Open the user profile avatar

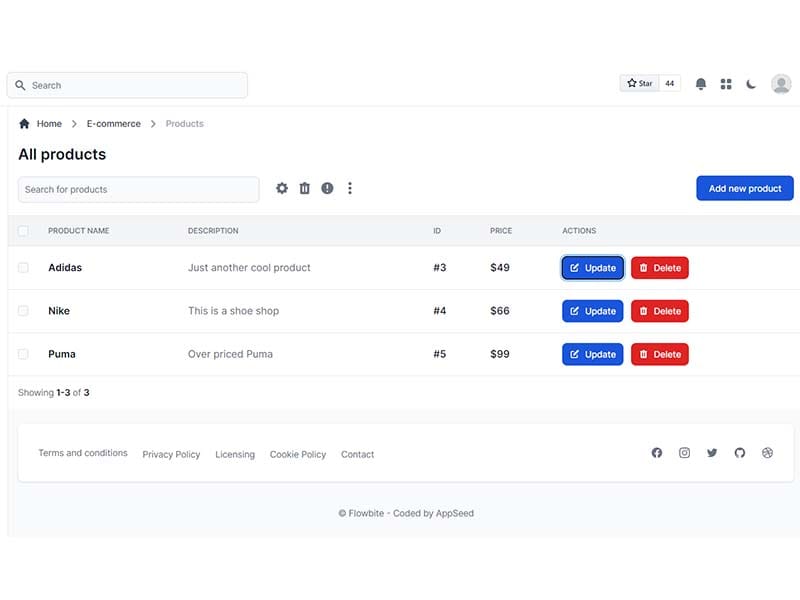click(780, 84)
